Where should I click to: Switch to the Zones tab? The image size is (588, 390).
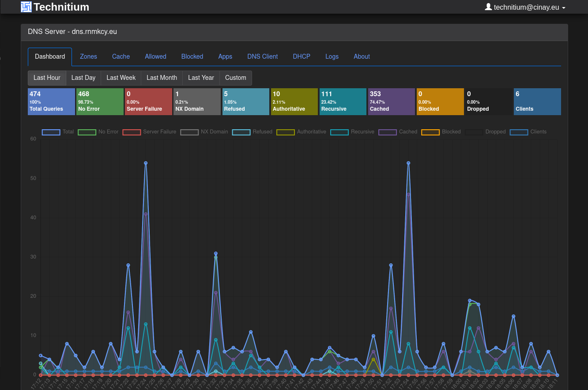pyautogui.click(x=88, y=56)
